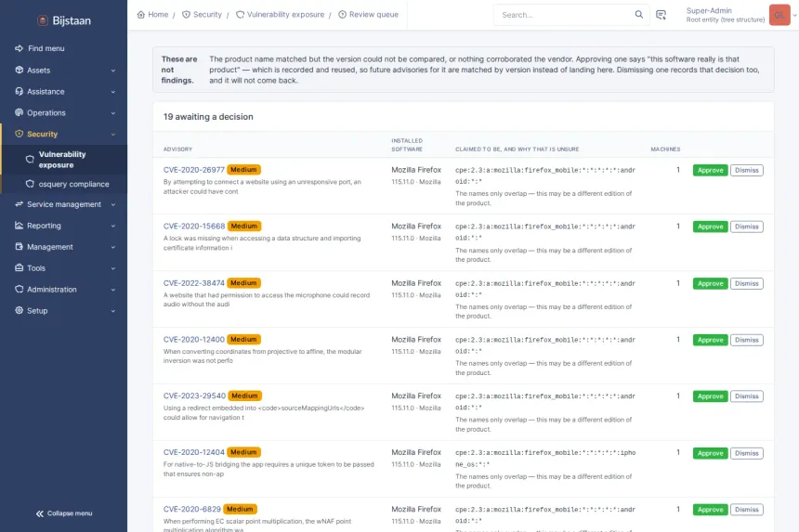Image resolution: width=799 pixels, height=532 pixels.
Task: Click the Collapse menu double-arrow icon
Action: (x=40, y=513)
